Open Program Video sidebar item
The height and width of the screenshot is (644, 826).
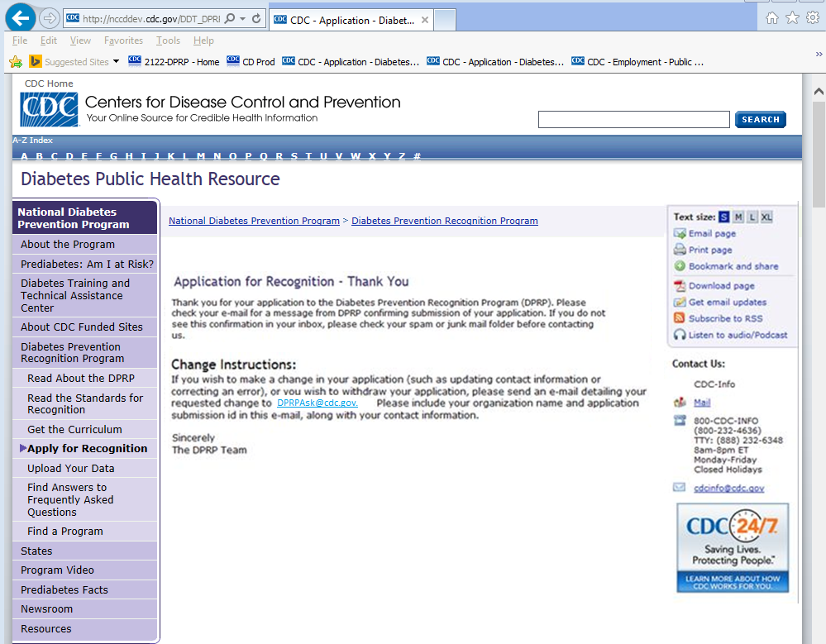click(85, 570)
